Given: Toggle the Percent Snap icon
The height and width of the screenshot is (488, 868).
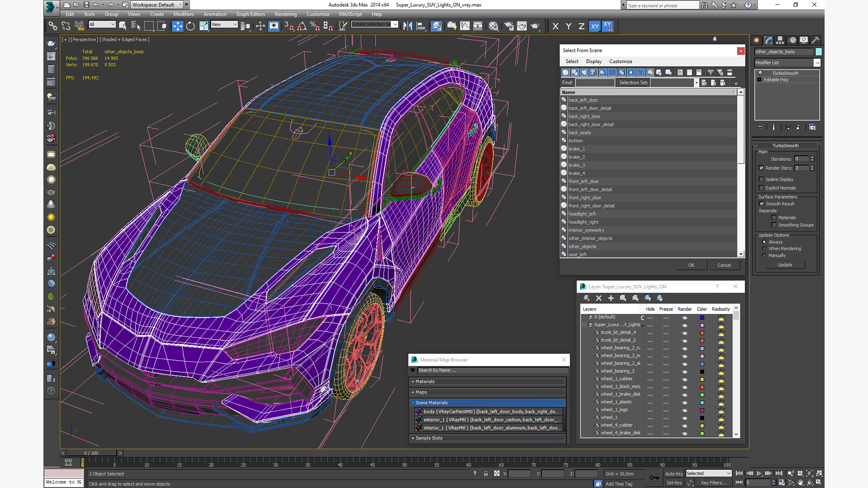Looking at the screenshot, I should [x=315, y=26].
